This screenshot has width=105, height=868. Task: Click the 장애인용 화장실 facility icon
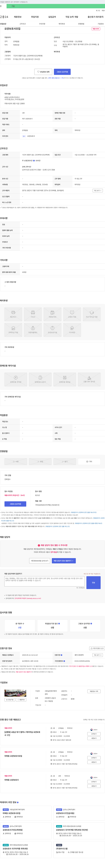tap(65, 379)
